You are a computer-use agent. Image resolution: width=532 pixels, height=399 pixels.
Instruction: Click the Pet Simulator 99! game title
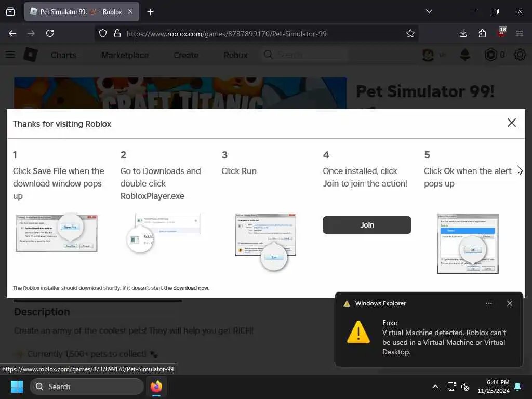(x=425, y=91)
